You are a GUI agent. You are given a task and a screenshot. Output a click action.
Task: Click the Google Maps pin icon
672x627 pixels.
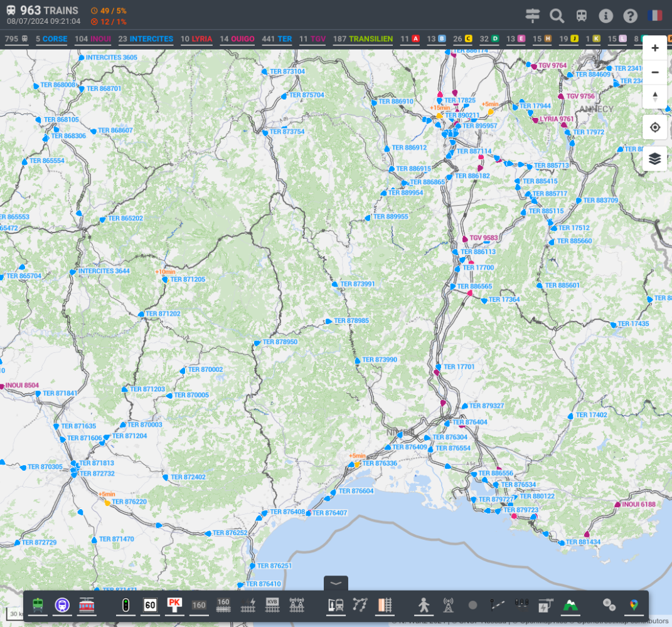click(x=634, y=605)
